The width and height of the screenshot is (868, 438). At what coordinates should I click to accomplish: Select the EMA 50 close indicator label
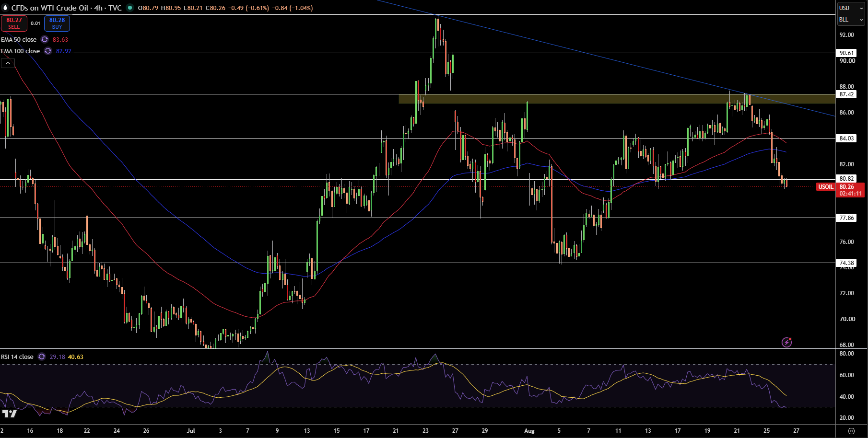click(19, 40)
